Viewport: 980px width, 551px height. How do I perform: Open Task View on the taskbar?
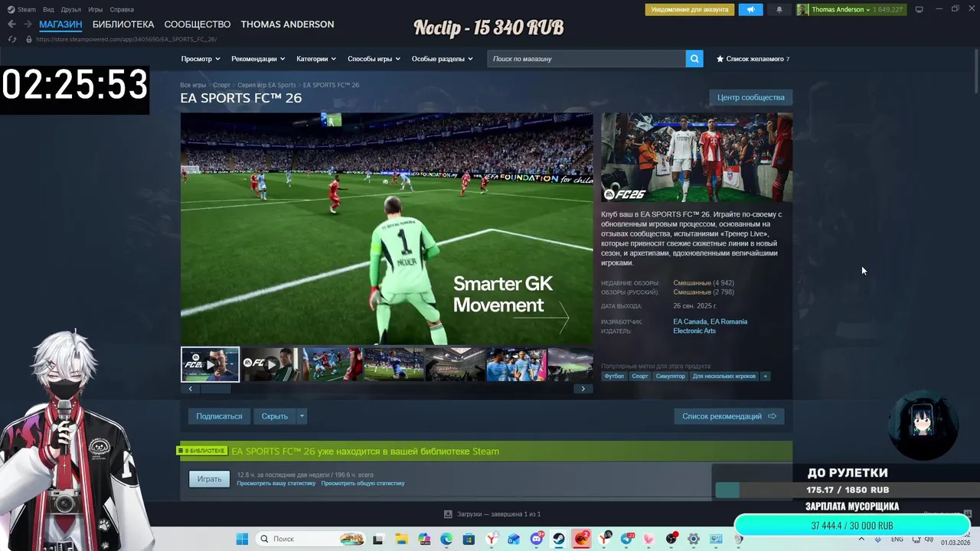(378, 539)
